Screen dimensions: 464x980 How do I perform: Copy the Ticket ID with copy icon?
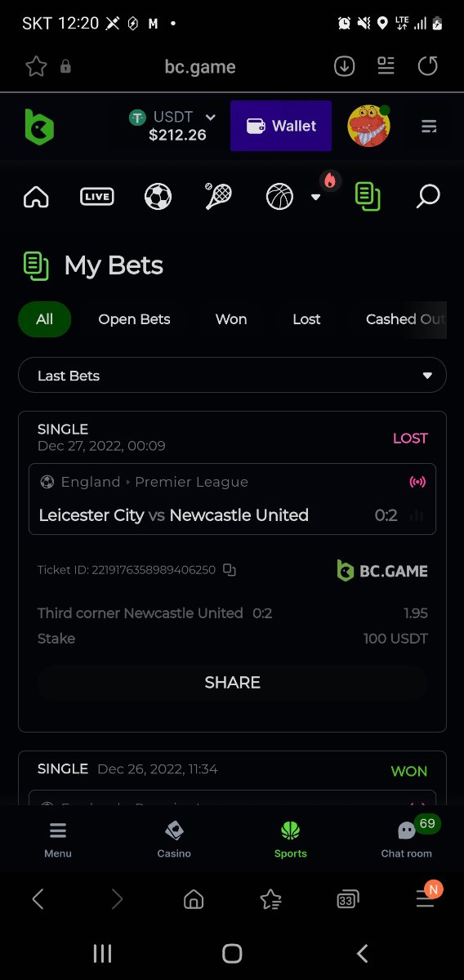coord(230,570)
